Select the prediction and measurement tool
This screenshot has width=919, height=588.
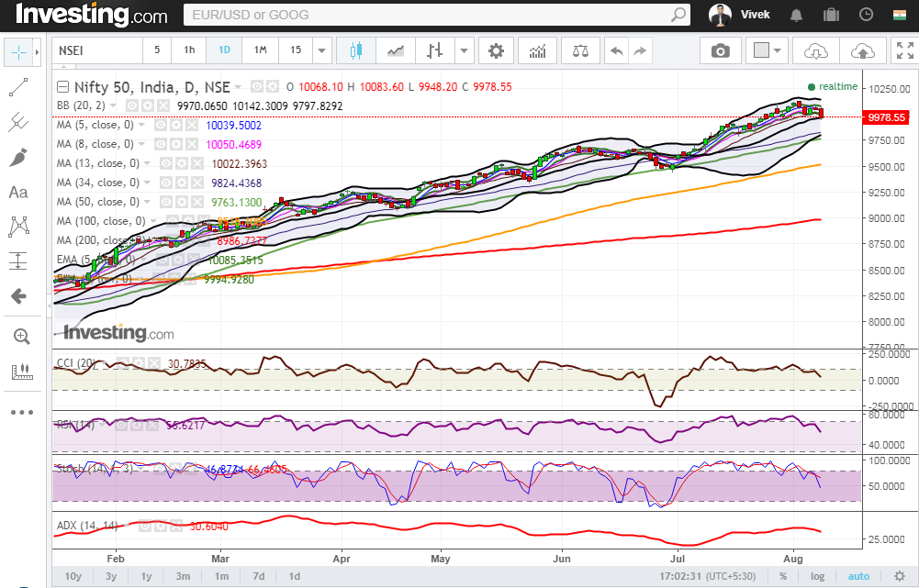18,261
